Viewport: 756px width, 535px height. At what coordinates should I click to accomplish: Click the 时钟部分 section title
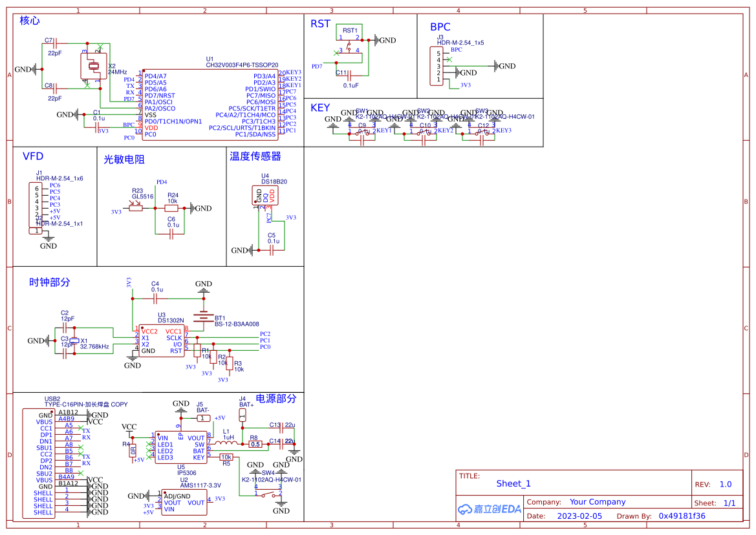tap(50, 282)
